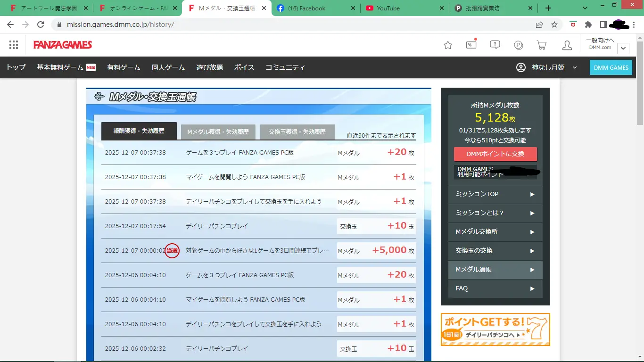The width and height of the screenshot is (644, 362).
Task: Open the shopping cart icon
Action: pyautogui.click(x=542, y=45)
